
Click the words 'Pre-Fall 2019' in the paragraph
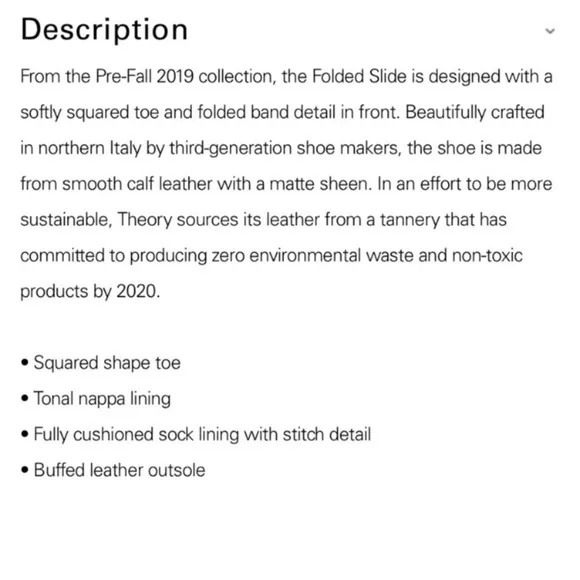coord(145,77)
